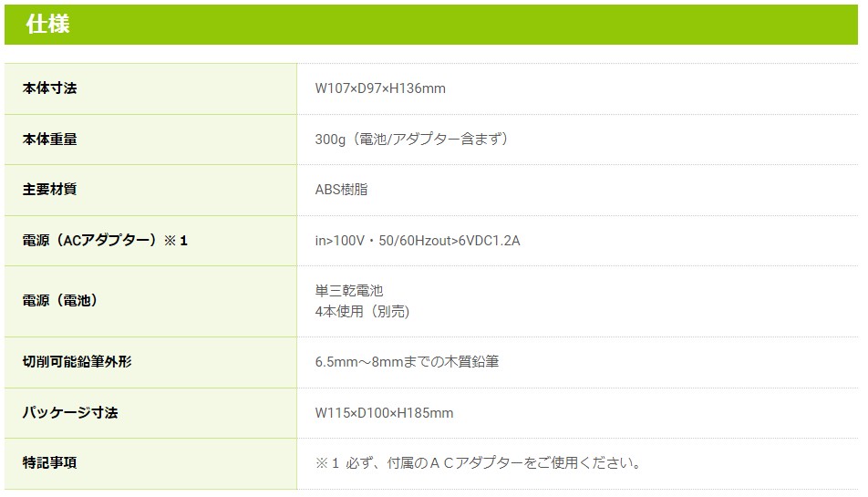The height and width of the screenshot is (497, 868).
Task: Click the 本体寸法 row label
Action: [49, 88]
